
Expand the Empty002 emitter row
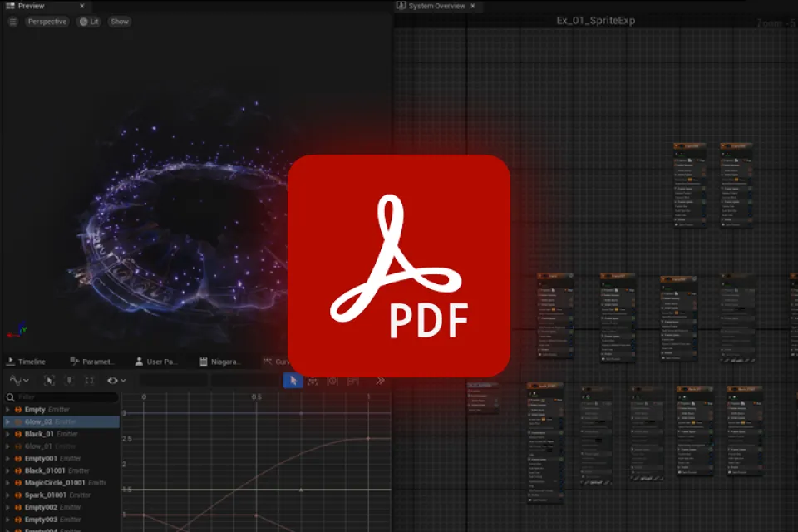[x=7, y=508]
